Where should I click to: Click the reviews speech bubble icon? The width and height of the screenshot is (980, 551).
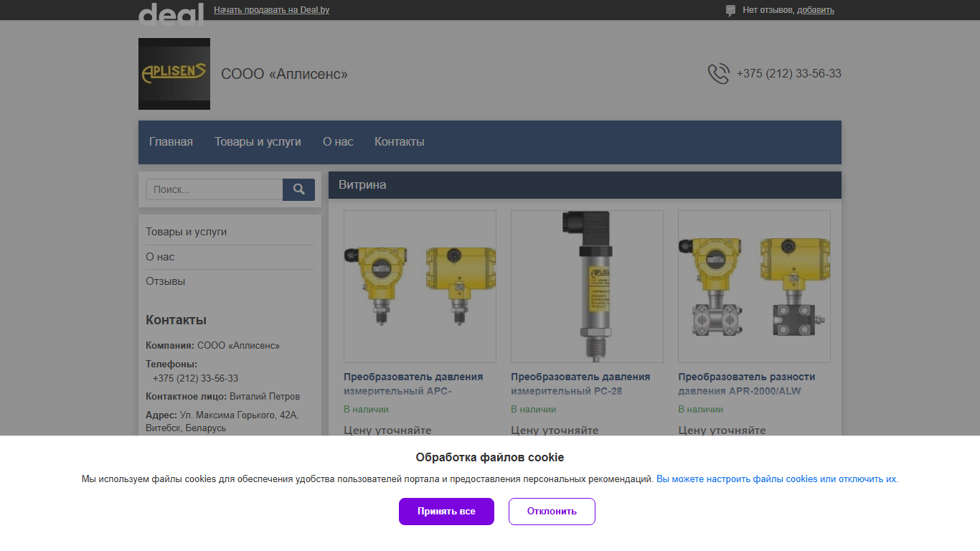click(x=730, y=11)
